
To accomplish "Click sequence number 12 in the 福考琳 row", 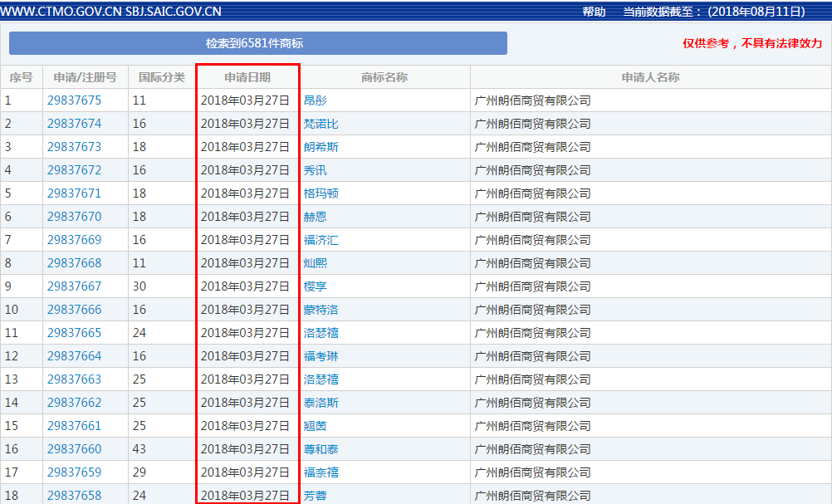I will 12,356.
